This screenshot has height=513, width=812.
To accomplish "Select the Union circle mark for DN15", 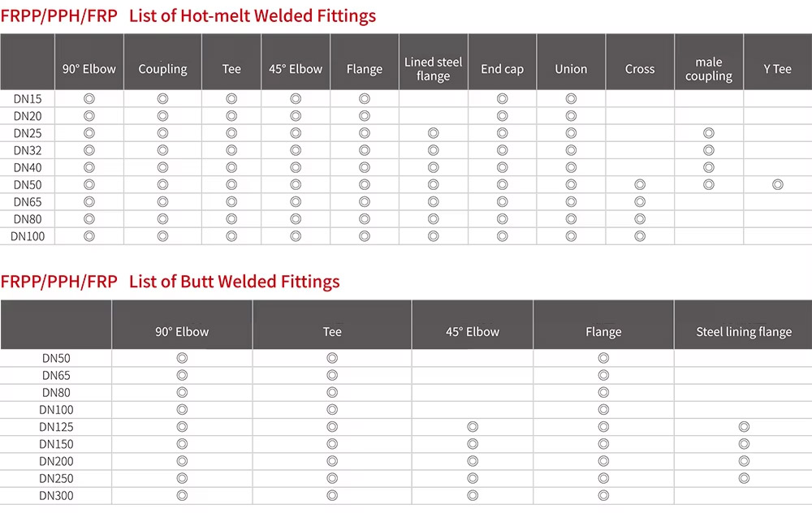I will [x=571, y=99].
